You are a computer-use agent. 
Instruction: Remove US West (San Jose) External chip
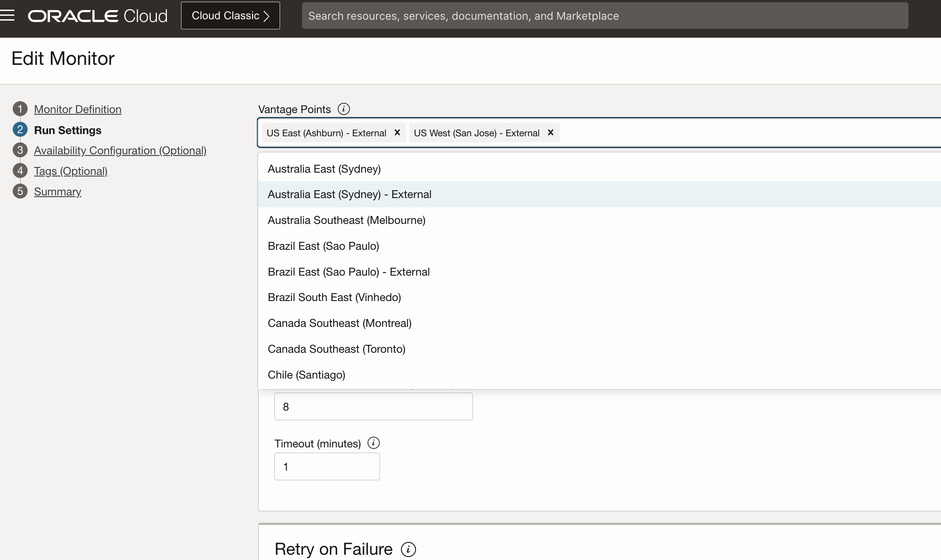[550, 132]
